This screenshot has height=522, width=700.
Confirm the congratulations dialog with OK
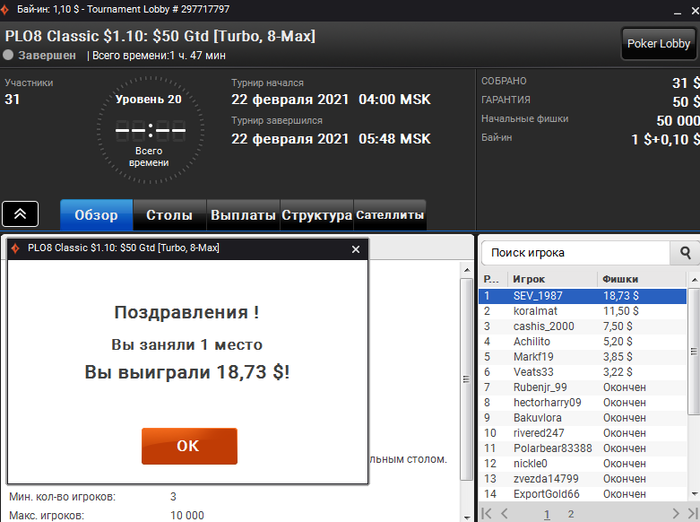(x=189, y=446)
